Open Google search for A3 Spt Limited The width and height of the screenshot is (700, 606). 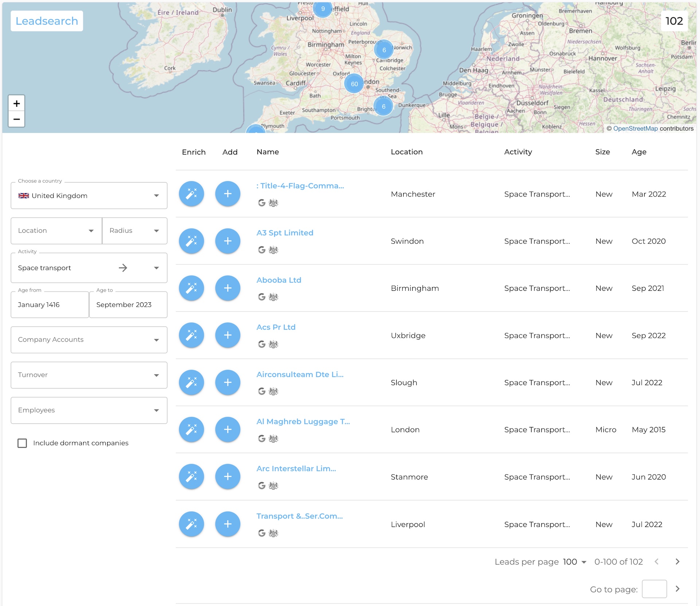(x=261, y=250)
